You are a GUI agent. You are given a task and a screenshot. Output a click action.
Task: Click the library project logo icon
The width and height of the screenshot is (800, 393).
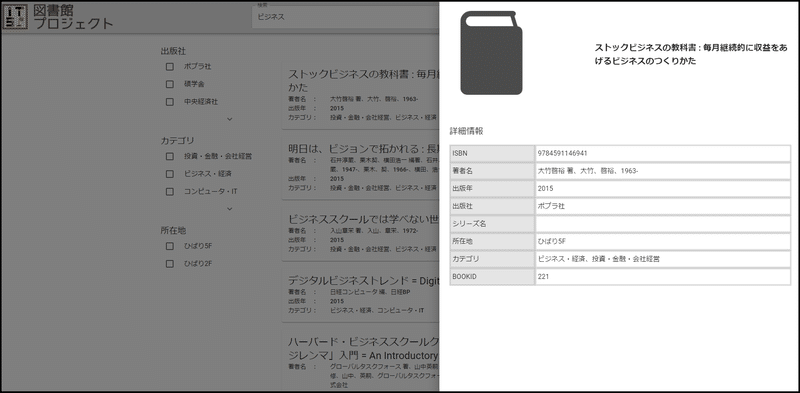pos(15,16)
